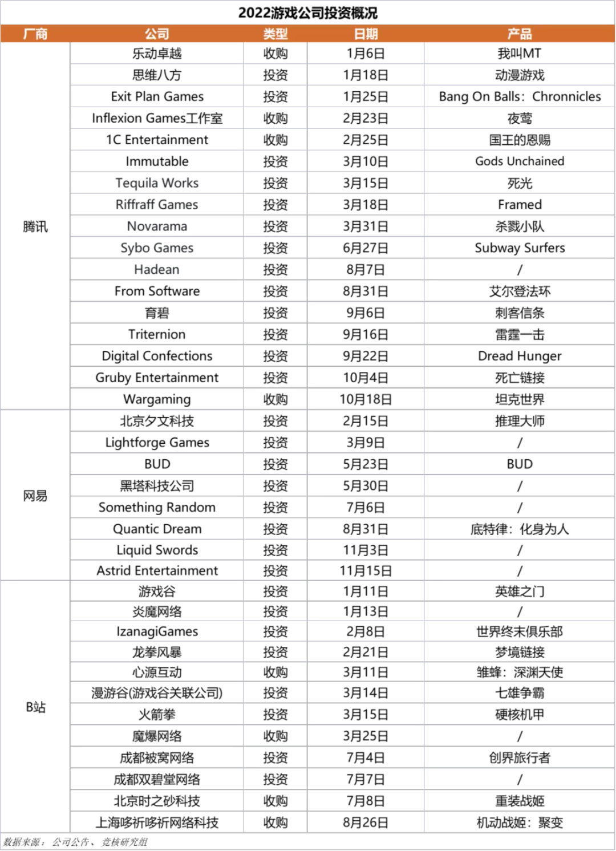
Task: Select the IzanagiGames cell
Action: coord(157,631)
